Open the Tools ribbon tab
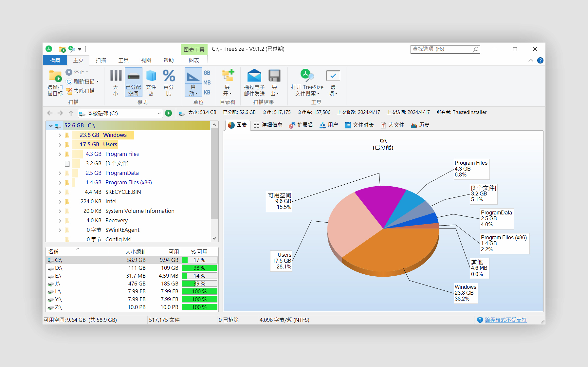 point(123,60)
